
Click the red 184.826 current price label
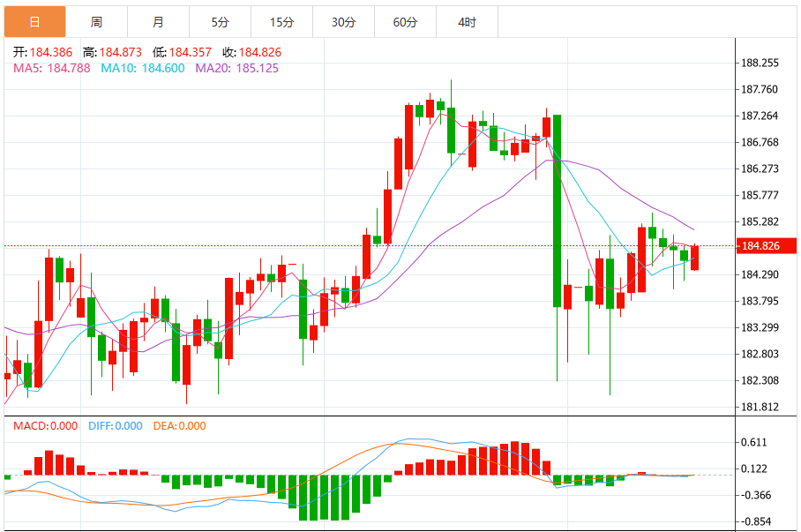766,246
